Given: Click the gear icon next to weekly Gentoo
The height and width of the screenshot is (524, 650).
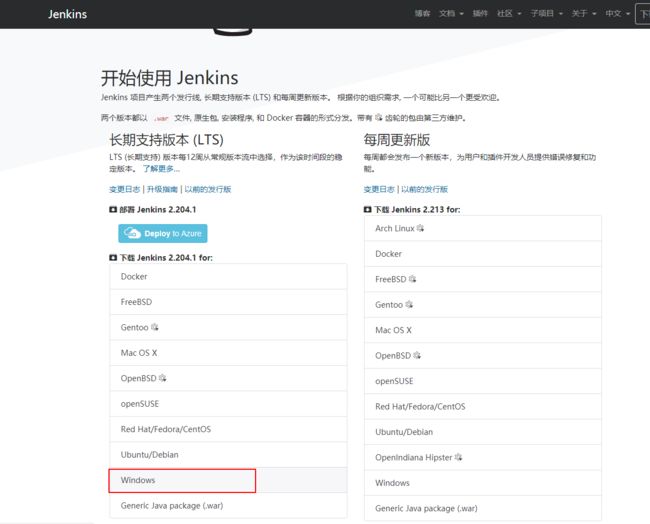Looking at the screenshot, I should [x=409, y=305].
